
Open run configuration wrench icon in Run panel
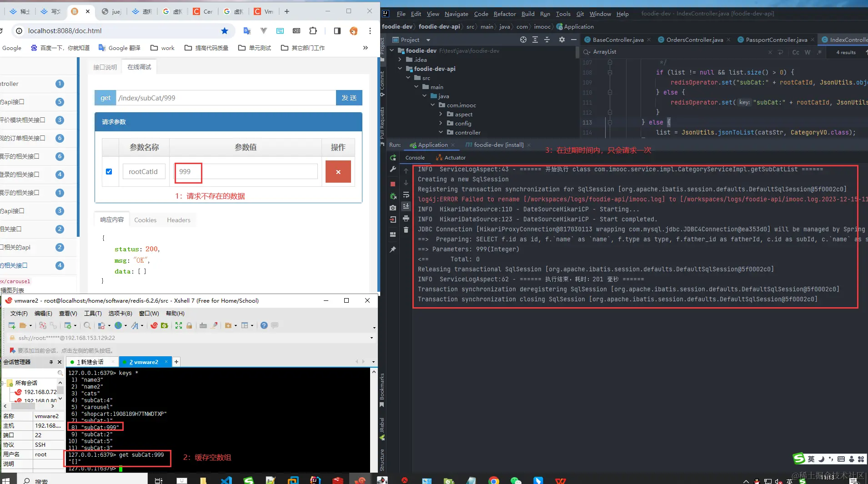pos(393,169)
